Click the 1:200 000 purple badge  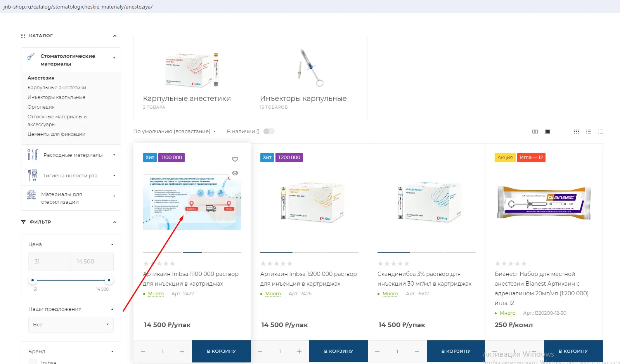click(289, 158)
